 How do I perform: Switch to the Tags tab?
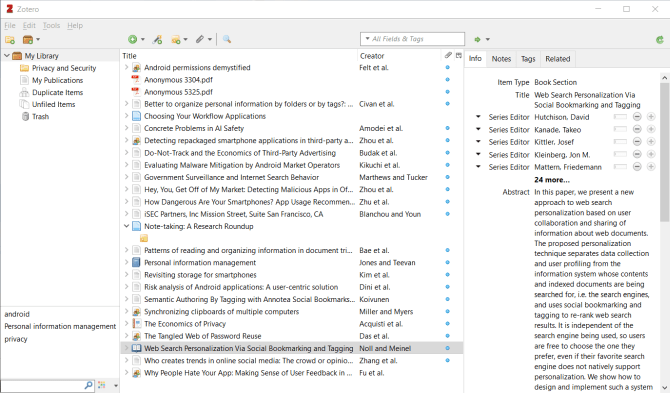click(x=528, y=59)
